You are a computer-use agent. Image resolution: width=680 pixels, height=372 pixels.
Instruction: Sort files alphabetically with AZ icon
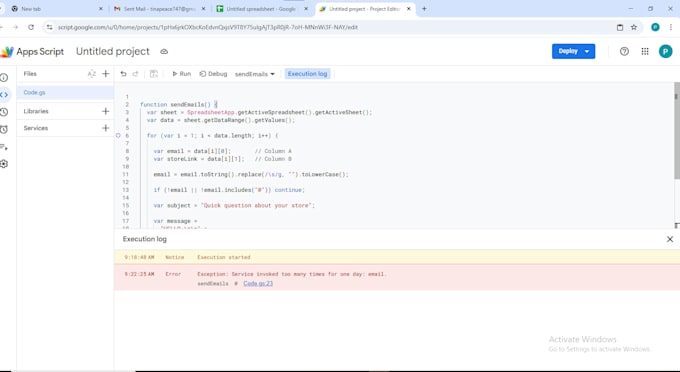pyautogui.click(x=92, y=74)
